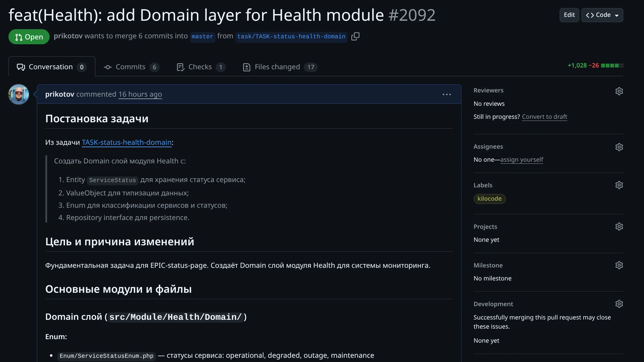Open Development settings gear

point(619,304)
